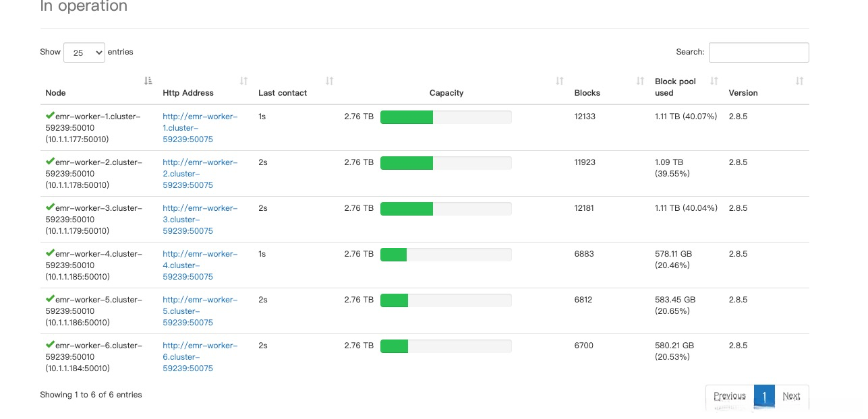Open the Show entries dropdown
The height and width of the screenshot is (419, 868).
coord(84,53)
